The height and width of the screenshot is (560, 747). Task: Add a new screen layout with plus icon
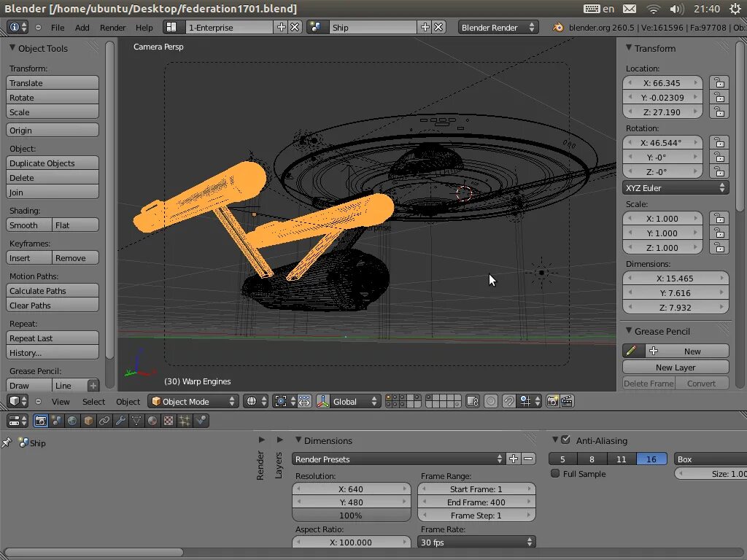282,27
